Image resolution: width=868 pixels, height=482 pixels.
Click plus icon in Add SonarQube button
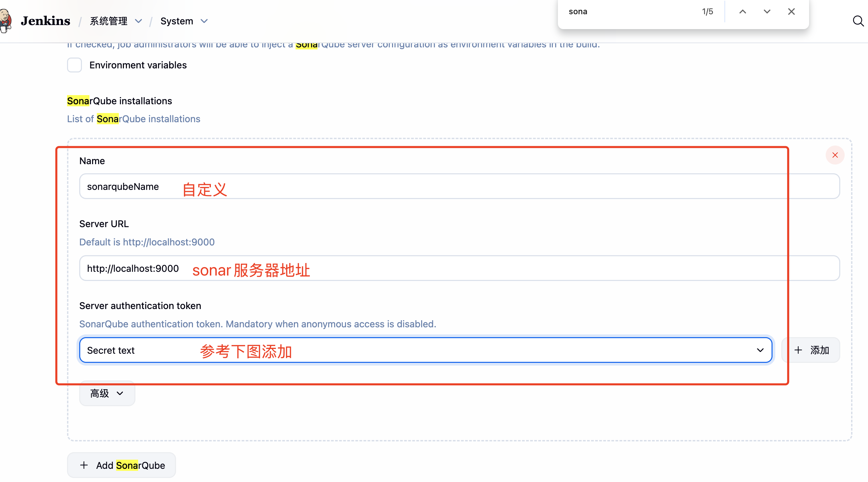point(84,465)
